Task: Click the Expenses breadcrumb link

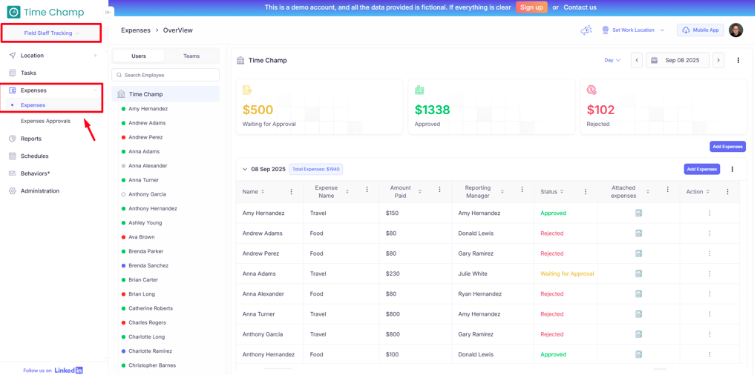Action: pyautogui.click(x=136, y=30)
